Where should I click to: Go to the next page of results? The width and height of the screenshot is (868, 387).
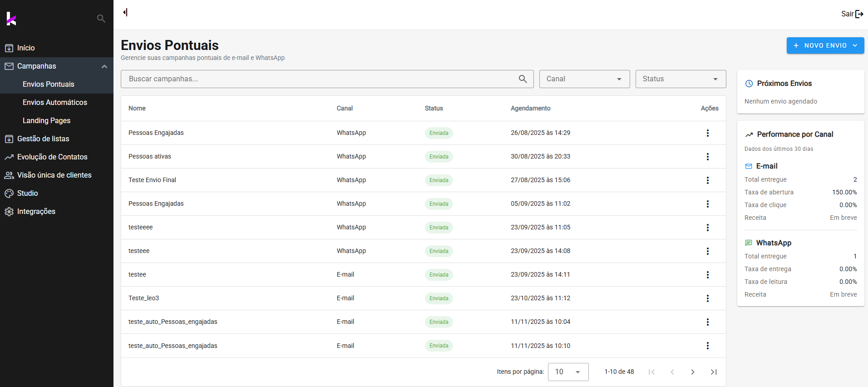click(693, 372)
